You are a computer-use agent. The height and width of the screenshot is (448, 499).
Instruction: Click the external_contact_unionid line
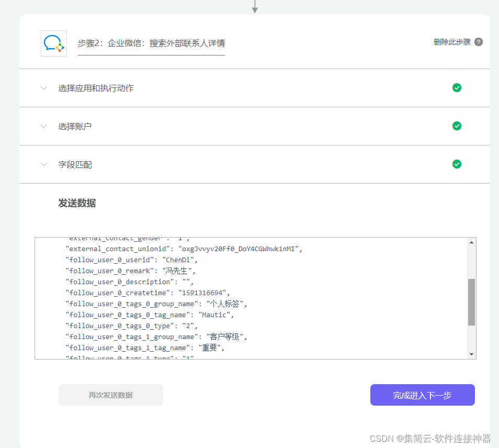click(x=184, y=249)
